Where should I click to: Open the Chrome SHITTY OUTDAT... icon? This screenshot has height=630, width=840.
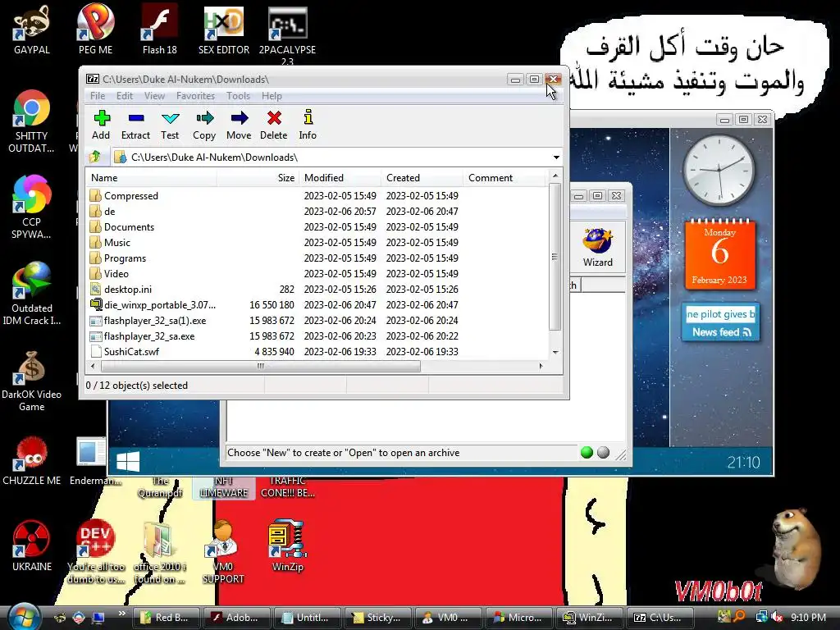tap(32, 121)
